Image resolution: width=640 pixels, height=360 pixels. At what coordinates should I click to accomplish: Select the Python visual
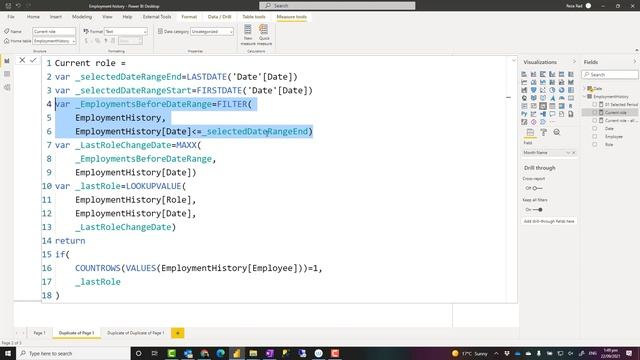tap(524, 114)
